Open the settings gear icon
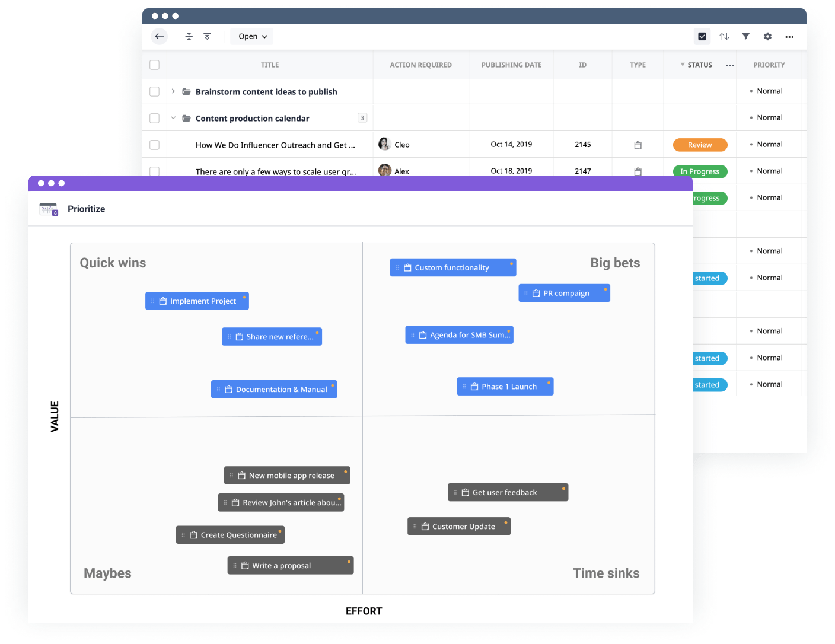835x644 pixels. (767, 36)
